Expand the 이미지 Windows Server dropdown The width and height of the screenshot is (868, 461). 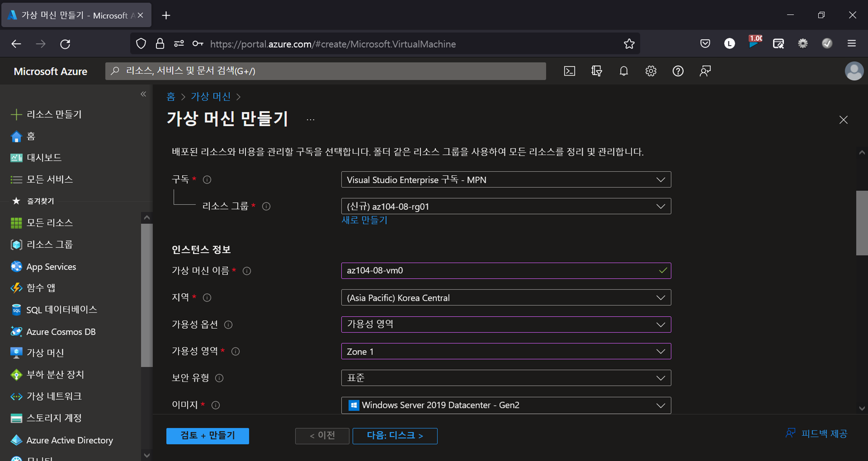(506, 405)
